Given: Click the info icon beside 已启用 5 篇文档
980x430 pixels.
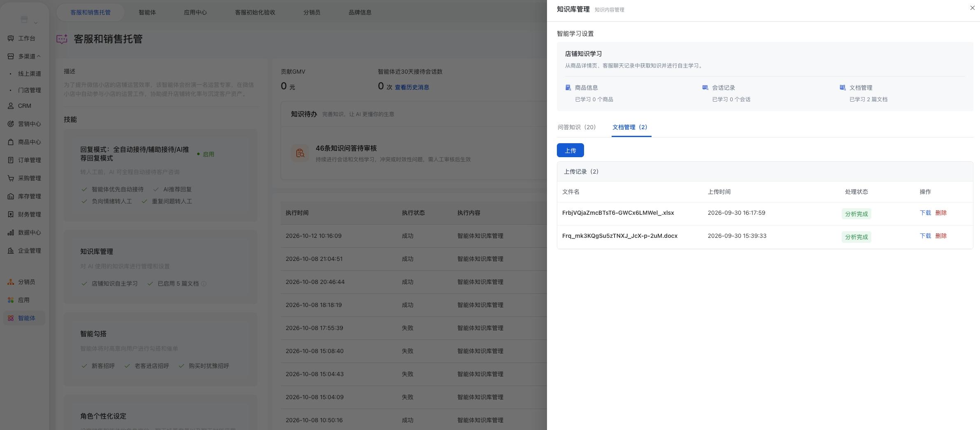Looking at the screenshot, I should coord(203,284).
